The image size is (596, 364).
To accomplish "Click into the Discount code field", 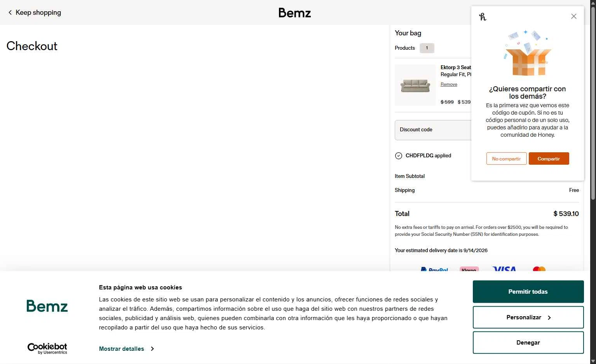I will tap(433, 130).
